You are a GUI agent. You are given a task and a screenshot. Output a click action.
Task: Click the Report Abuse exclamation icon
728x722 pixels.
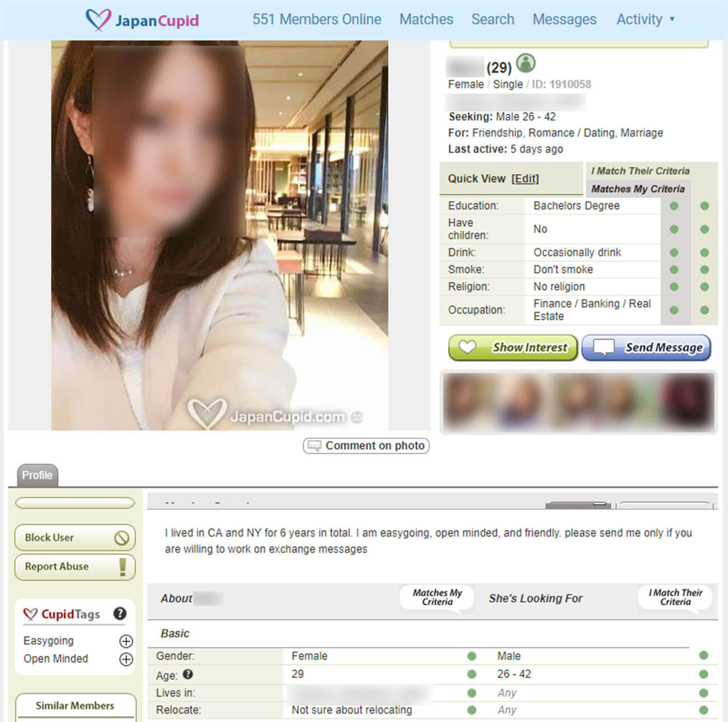coord(123,567)
